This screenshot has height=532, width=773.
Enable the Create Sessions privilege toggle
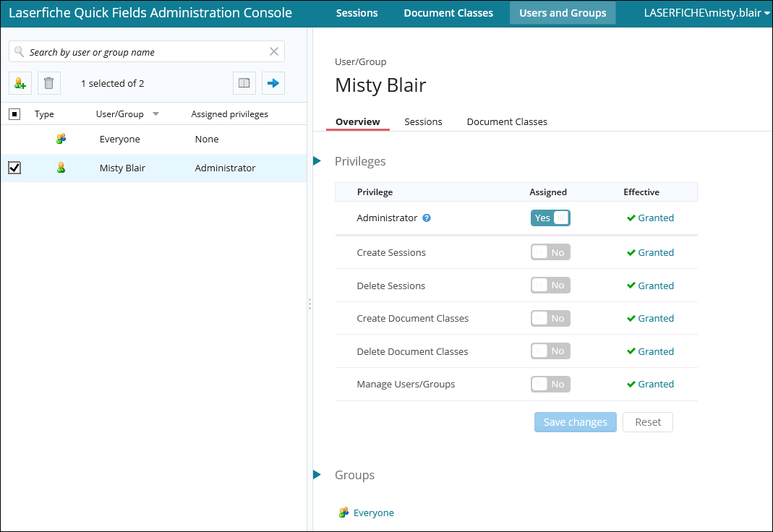(550, 252)
